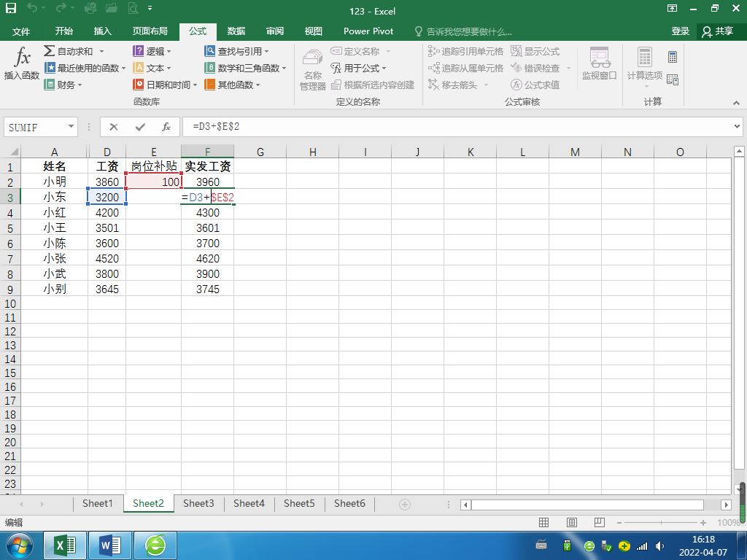Select column G header
This screenshot has height=560, width=747.
260,152
